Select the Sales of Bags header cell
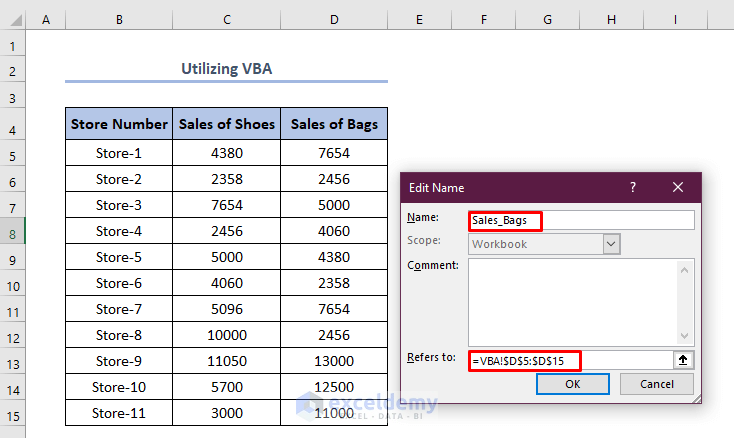Image resolution: width=734 pixels, height=438 pixels. 334,125
